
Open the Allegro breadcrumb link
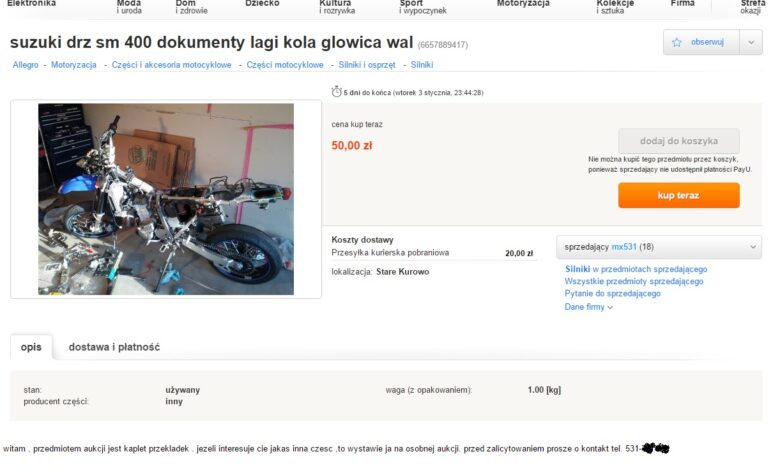(x=25, y=65)
